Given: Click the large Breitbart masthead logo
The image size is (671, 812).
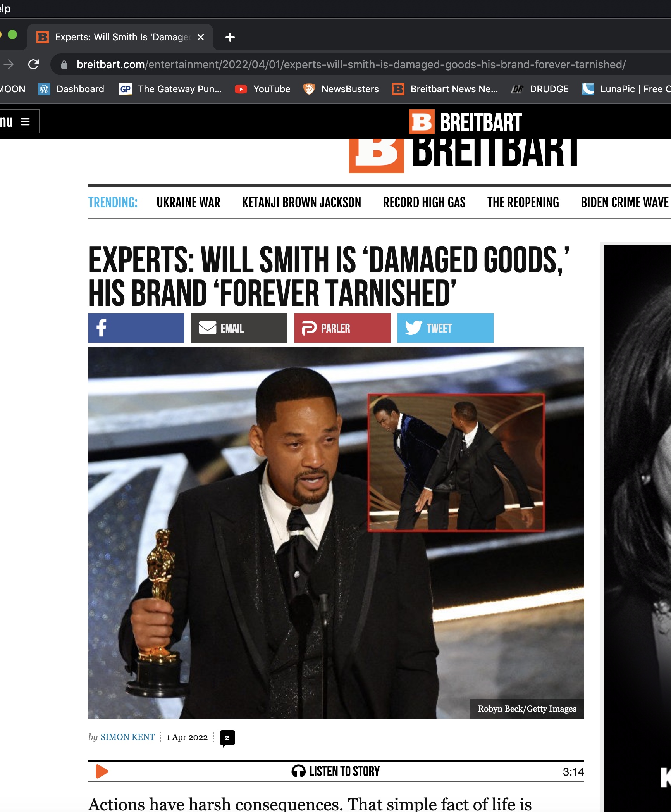Looking at the screenshot, I should pyautogui.click(x=463, y=156).
